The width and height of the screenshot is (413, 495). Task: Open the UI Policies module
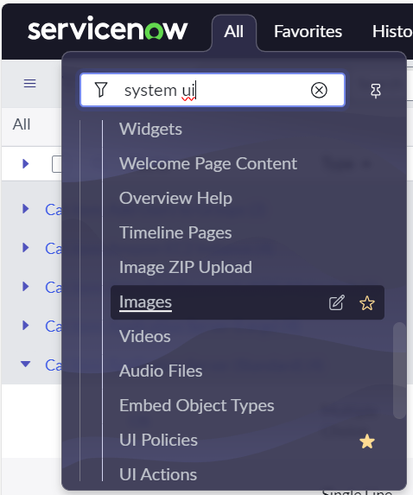(158, 440)
